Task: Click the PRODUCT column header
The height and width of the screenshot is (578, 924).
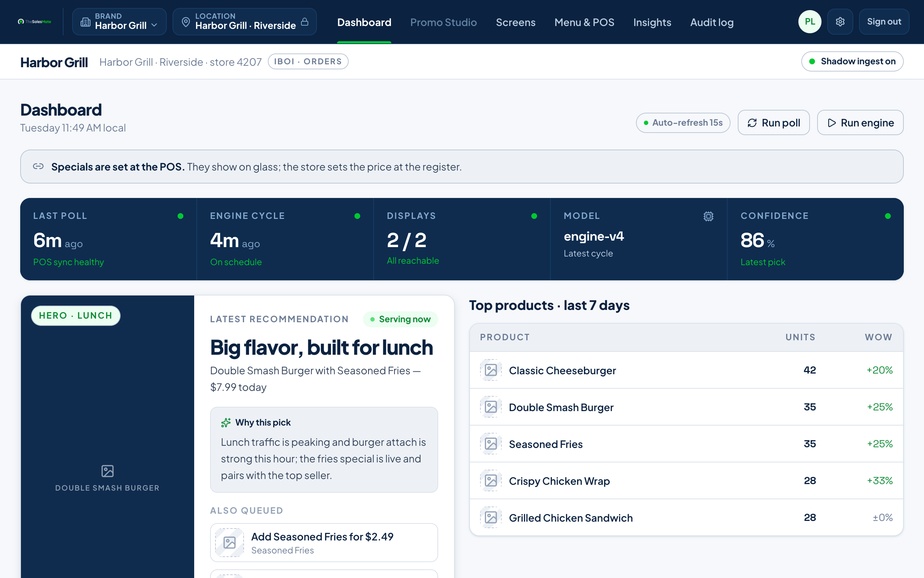Action: (x=505, y=337)
